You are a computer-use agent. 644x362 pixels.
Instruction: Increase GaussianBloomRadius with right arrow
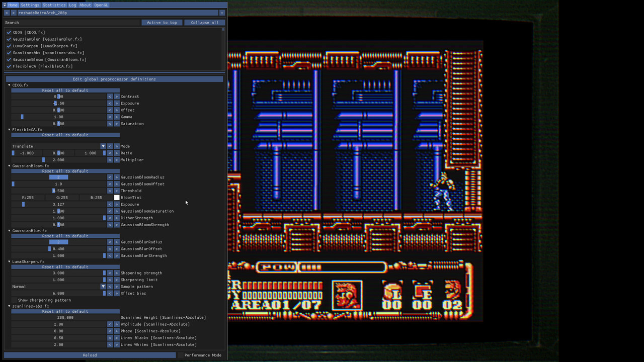click(x=117, y=177)
